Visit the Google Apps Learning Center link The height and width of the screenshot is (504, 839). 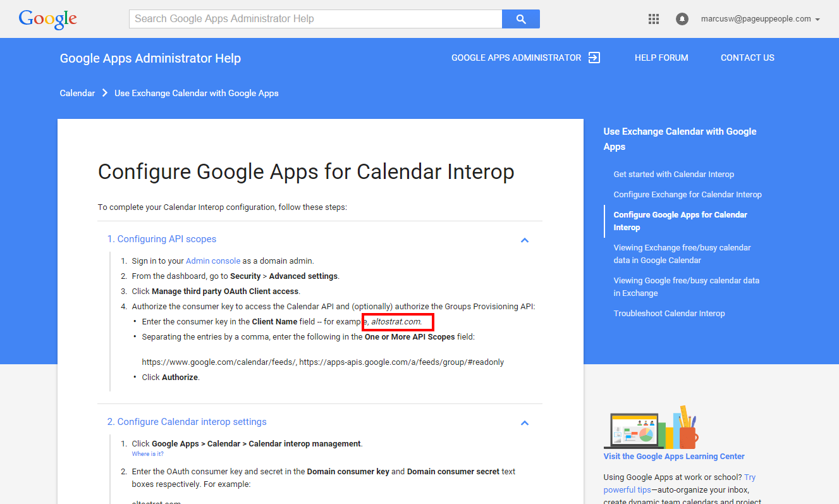pyautogui.click(x=674, y=457)
